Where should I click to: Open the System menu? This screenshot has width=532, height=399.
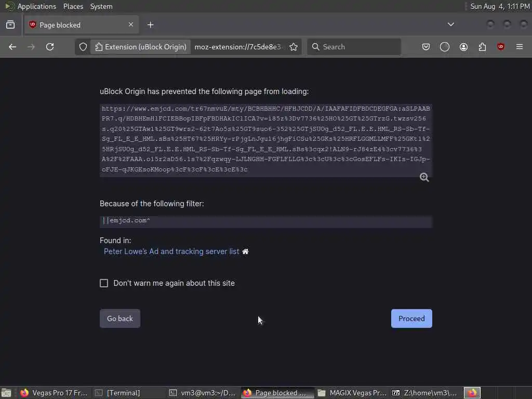(101, 6)
